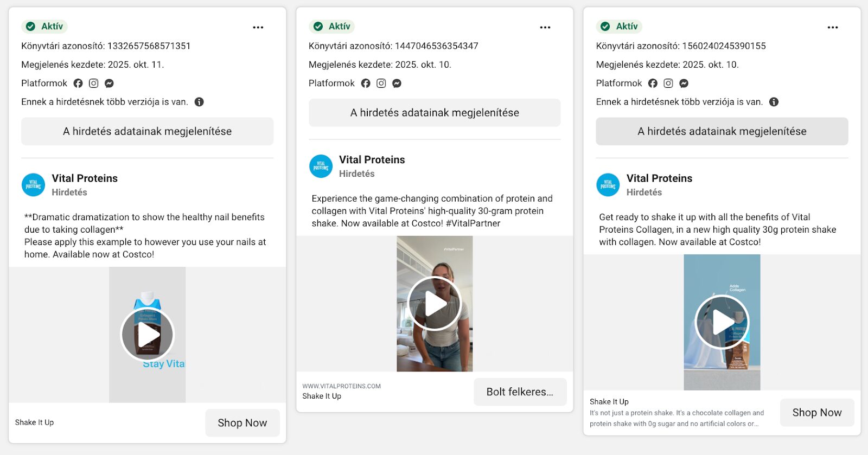Click 'It's not just a protein shake' description

click(x=676, y=418)
